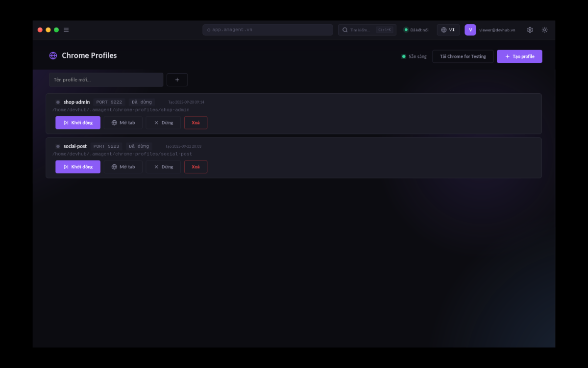The image size is (588, 368).
Task: Open a tab for social-post profile
Action: 123,167
